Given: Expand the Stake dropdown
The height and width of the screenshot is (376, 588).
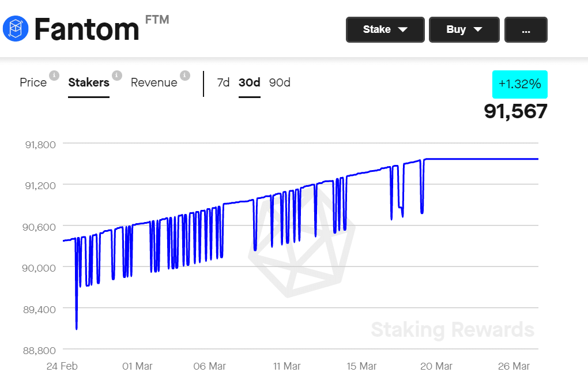Looking at the screenshot, I should (x=385, y=29).
